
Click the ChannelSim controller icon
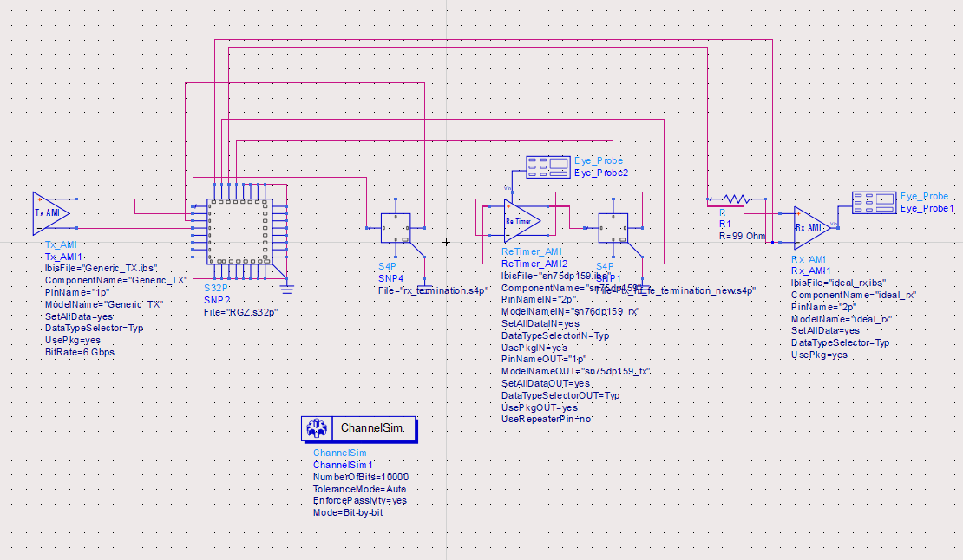tap(317, 428)
